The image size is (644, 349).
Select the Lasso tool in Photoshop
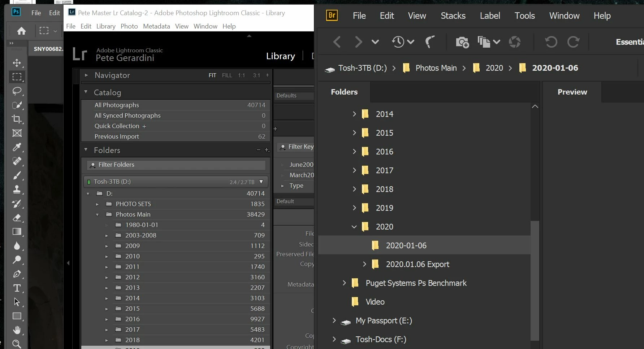pyautogui.click(x=17, y=91)
